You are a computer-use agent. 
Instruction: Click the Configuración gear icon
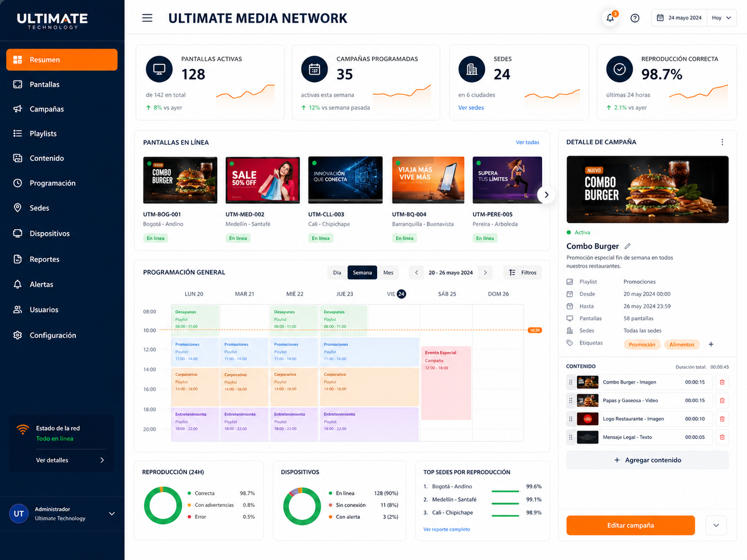(18, 335)
